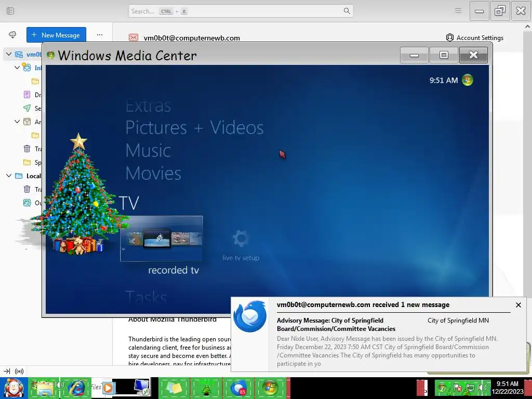Select the TV category in Media Center
The width and height of the screenshot is (532, 399).
129,203
